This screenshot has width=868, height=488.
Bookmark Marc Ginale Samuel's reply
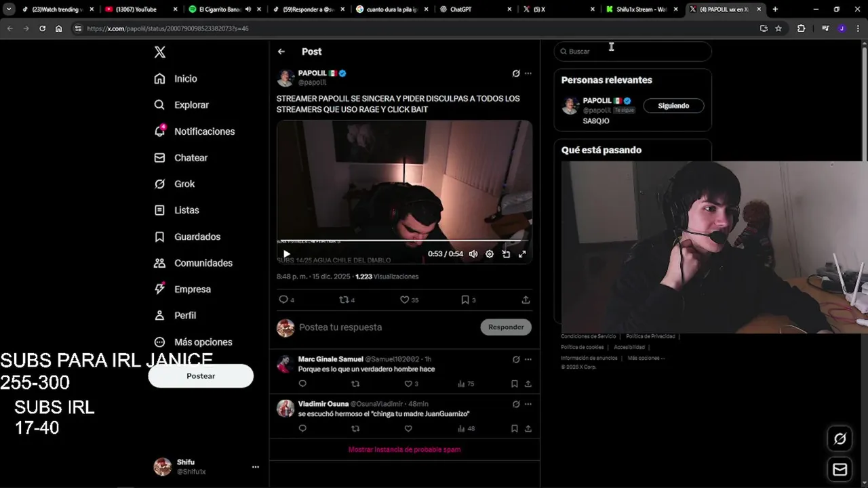point(514,384)
